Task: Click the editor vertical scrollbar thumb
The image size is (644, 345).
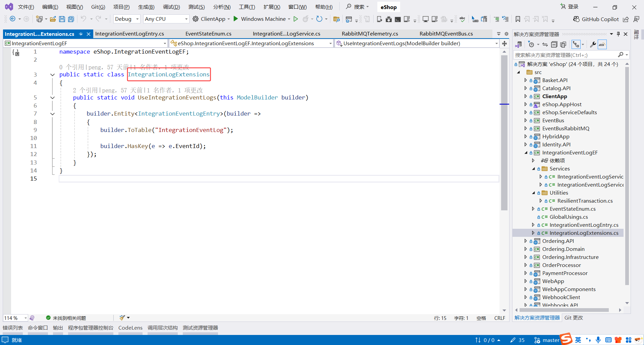Action: tap(504, 133)
